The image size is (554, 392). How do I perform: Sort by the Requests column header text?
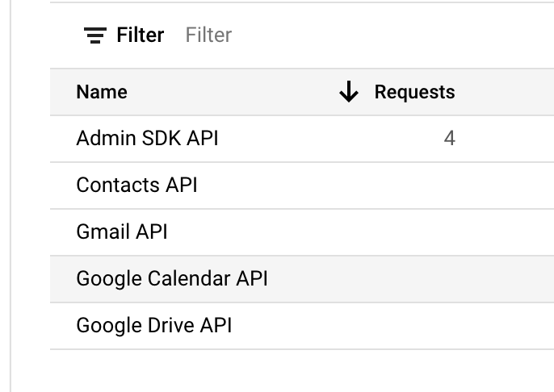[x=415, y=92]
